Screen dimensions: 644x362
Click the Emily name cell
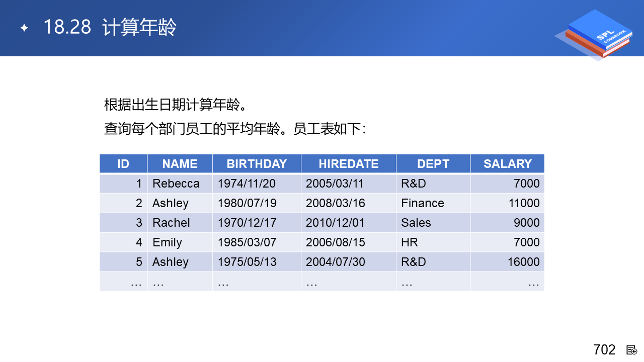(167, 242)
